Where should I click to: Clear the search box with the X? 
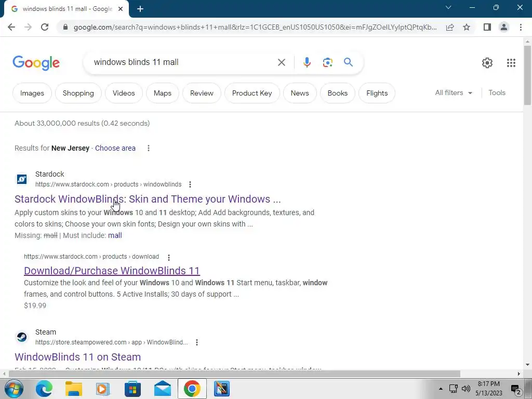281,62
